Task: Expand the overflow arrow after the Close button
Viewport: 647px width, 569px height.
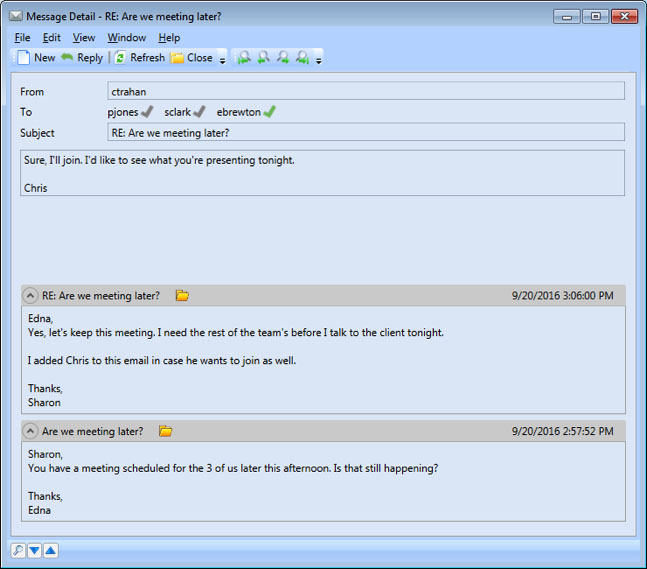Action: tap(222, 60)
